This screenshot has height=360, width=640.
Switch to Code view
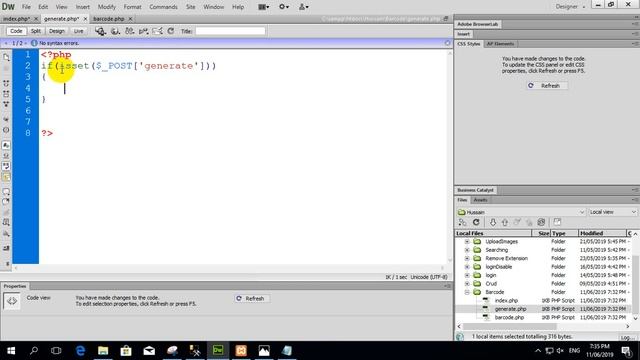click(16, 31)
